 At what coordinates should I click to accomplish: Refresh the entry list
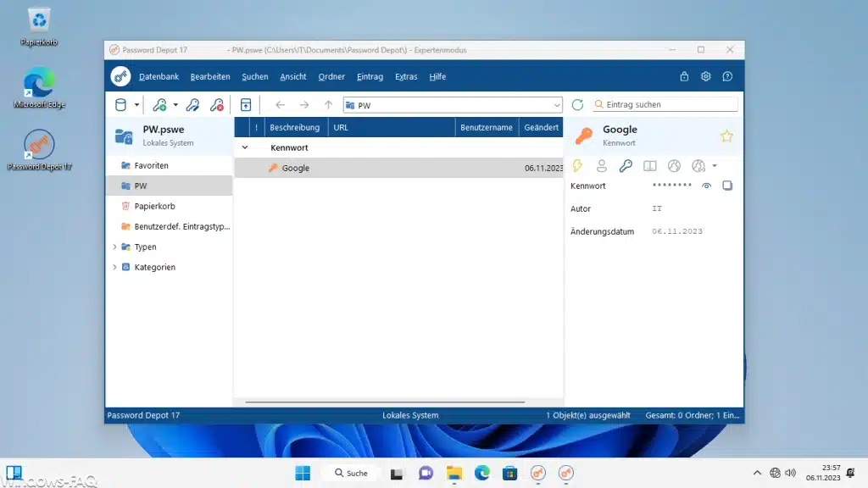pos(577,104)
